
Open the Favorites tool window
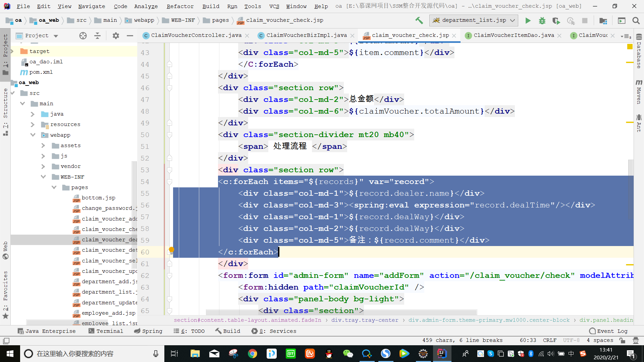[5, 295]
